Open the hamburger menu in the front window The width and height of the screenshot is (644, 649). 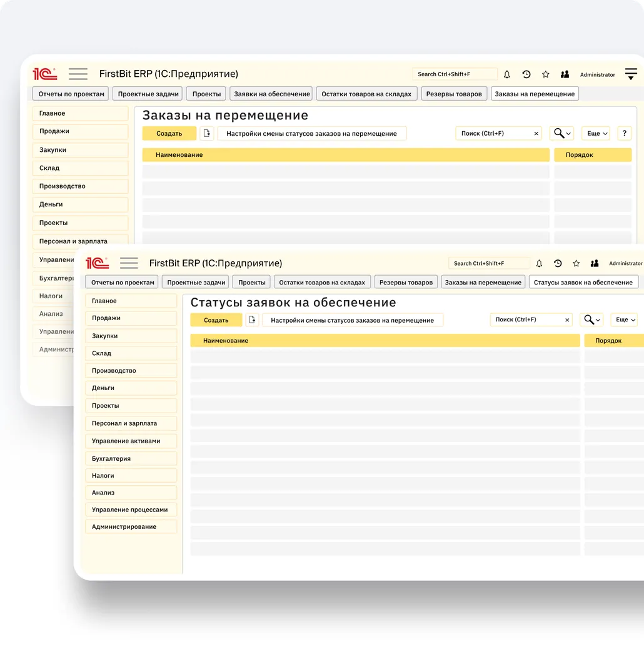[x=129, y=263]
